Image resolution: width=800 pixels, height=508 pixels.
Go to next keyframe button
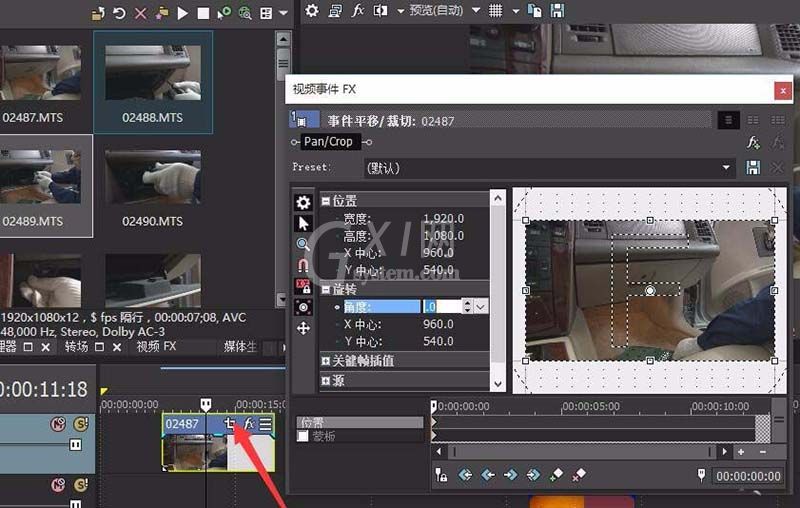[510, 475]
